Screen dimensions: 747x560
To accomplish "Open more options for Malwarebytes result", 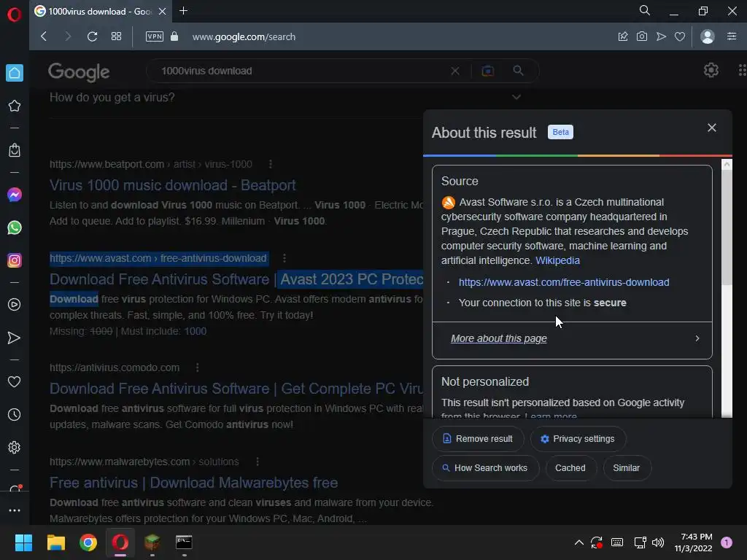I will point(258,462).
